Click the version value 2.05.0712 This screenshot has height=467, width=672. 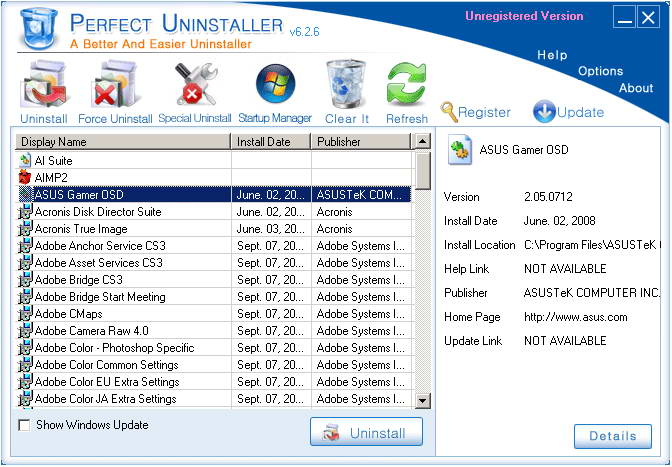pos(548,197)
